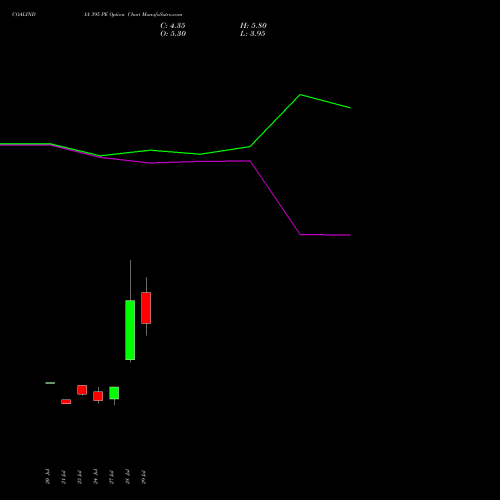Click the 20 Jul date label
The height and width of the screenshot is (500, 500).
coord(47,477)
